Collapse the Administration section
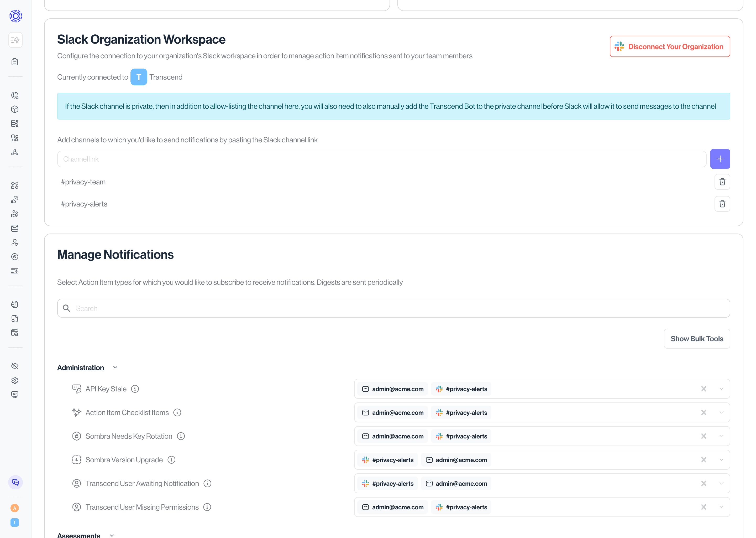This screenshot has width=756, height=538. point(115,368)
